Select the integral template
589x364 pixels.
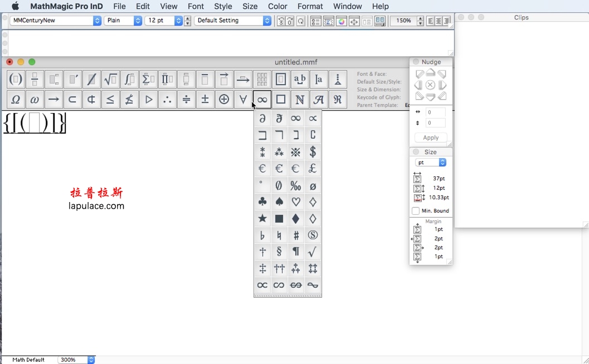tap(129, 79)
